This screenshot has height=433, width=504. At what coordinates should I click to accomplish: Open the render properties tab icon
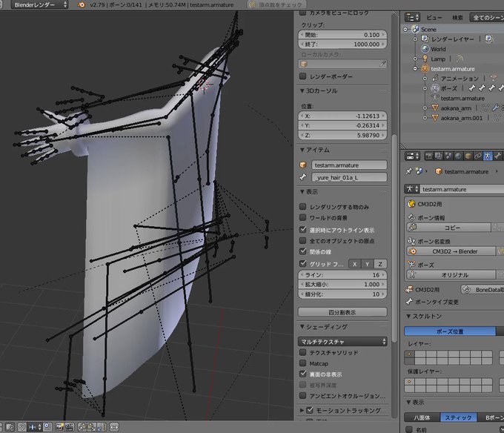click(429, 156)
